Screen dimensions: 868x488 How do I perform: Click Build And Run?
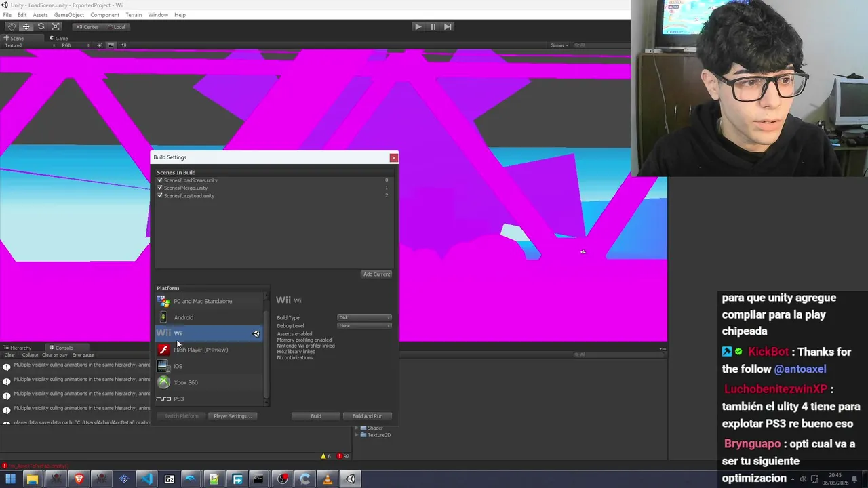tap(368, 416)
